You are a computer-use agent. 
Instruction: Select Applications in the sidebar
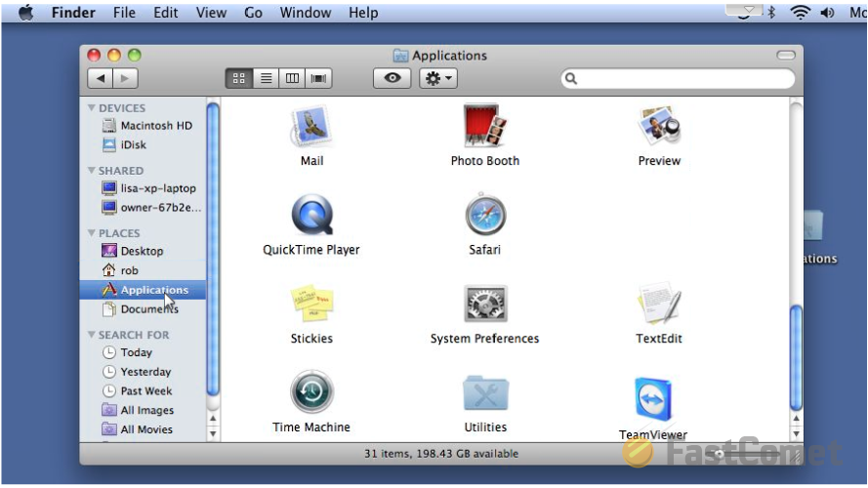pos(143,290)
